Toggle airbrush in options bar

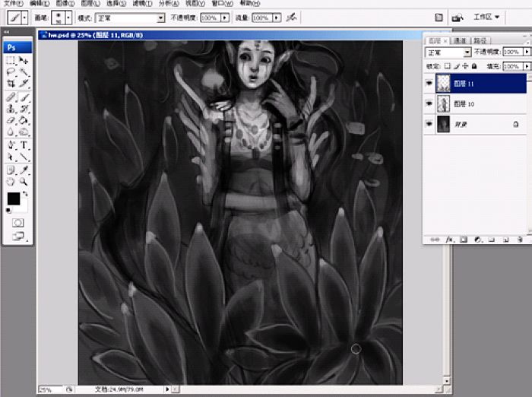[291, 17]
